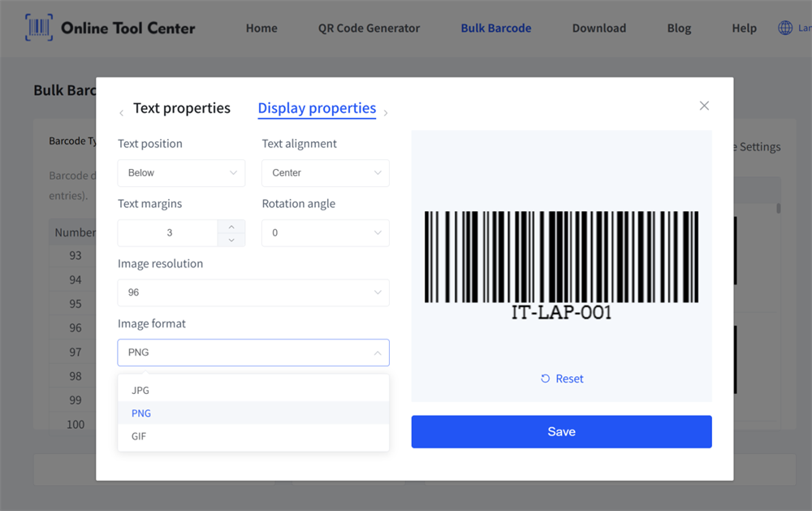Open the Text alignment dropdown
Image resolution: width=812 pixels, height=511 pixels.
coord(325,173)
